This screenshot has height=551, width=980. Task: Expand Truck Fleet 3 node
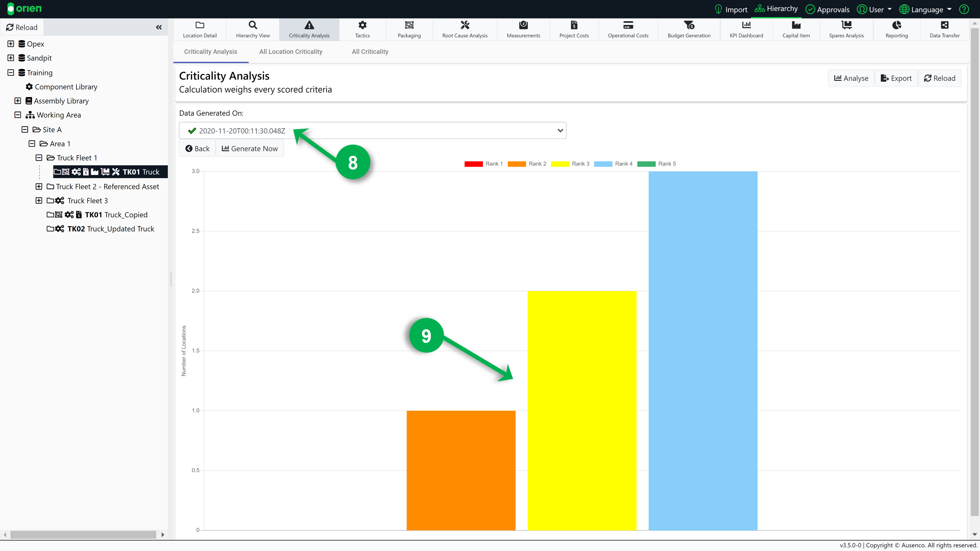click(x=39, y=200)
